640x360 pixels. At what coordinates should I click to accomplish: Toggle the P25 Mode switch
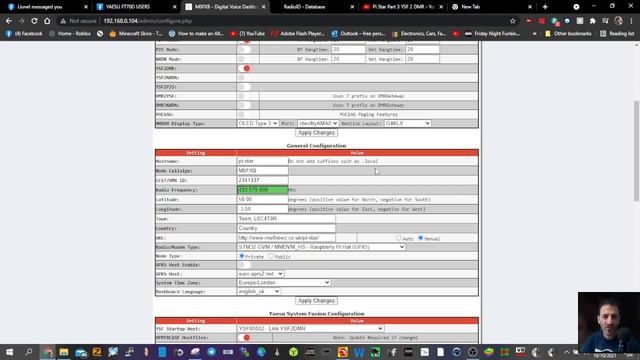[x=244, y=49]
